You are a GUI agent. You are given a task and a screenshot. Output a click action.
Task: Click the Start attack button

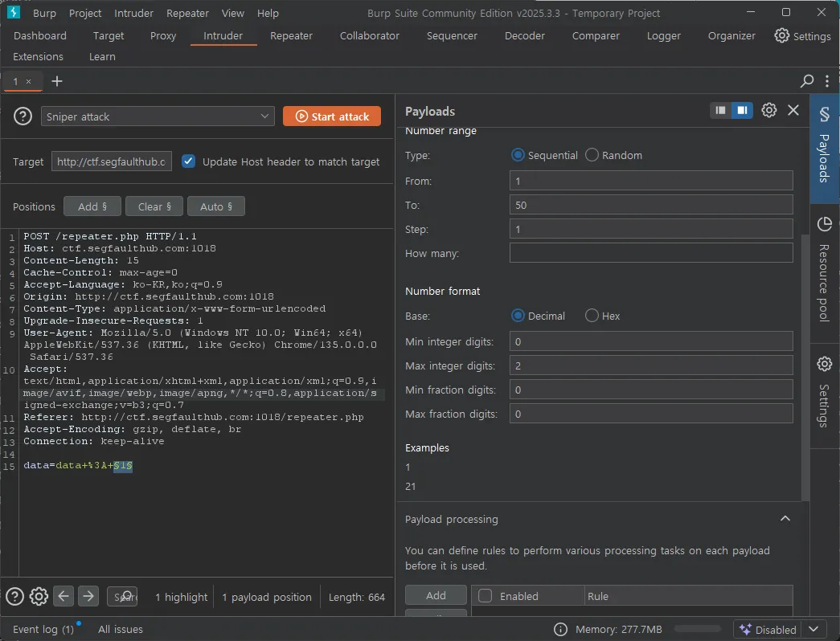click(x=332, y=116)
